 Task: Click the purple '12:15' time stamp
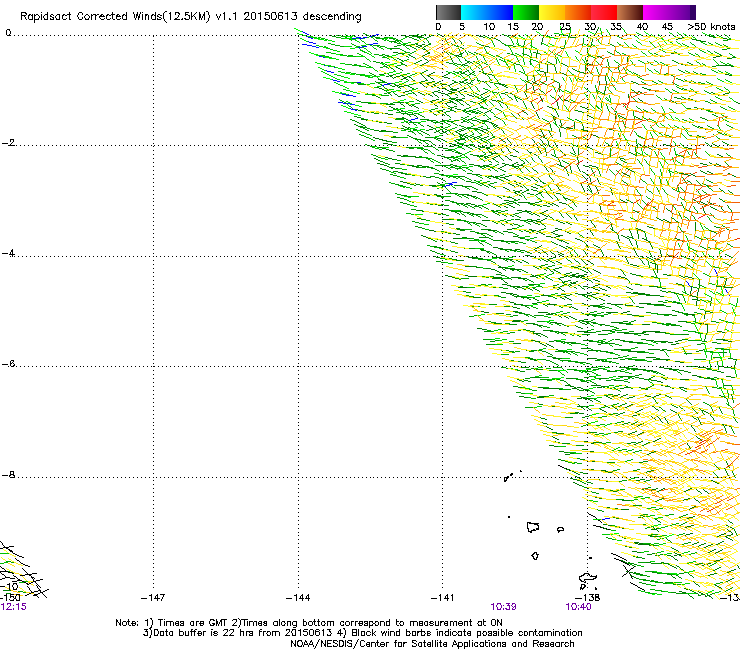[x=13, y=607]
